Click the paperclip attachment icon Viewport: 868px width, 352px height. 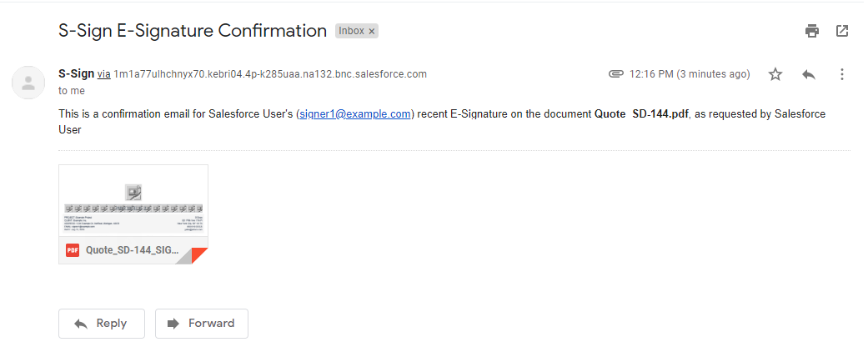616,74
